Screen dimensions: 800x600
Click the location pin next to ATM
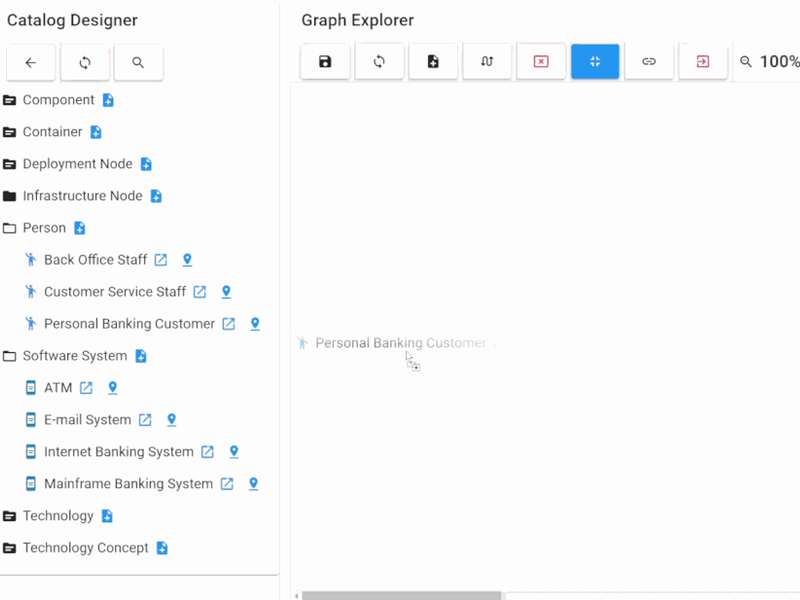pos(113,387)
